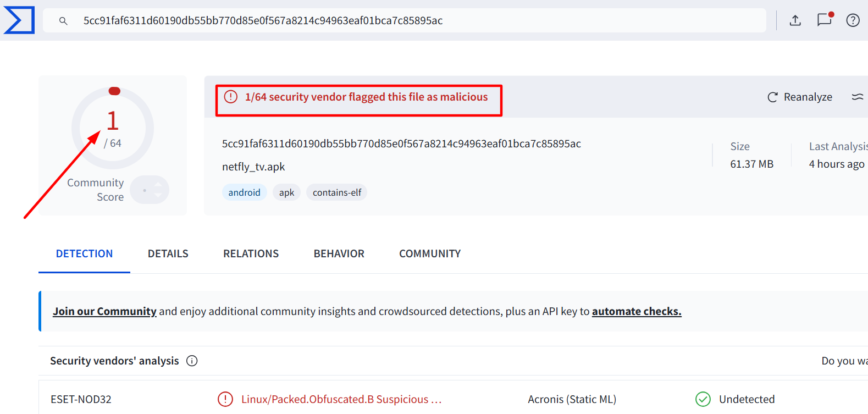
Task: Click the 1/64 security vendor flagged message
Action: point(366,97)
